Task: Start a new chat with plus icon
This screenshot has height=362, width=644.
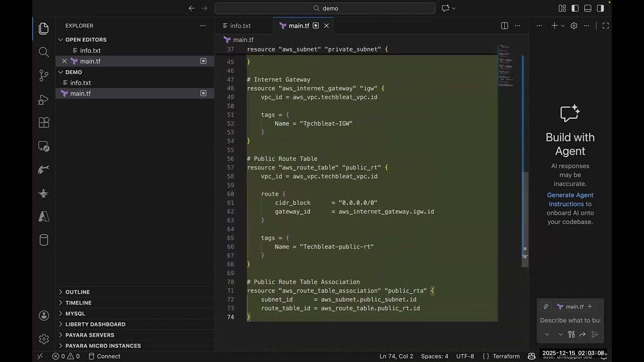Action: [x=554, y=26]
